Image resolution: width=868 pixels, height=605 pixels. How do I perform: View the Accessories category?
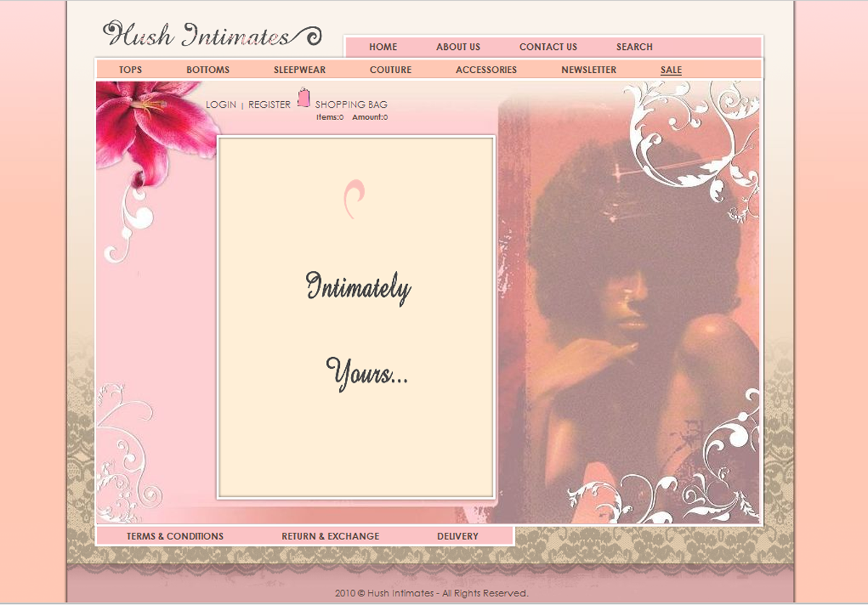tap(486, 70)
